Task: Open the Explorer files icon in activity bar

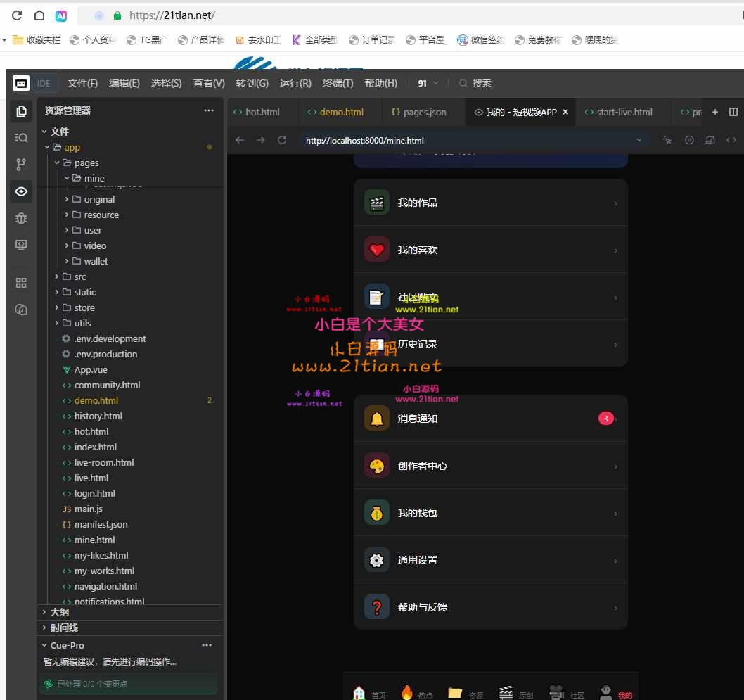Action: (x=21, y=111)
